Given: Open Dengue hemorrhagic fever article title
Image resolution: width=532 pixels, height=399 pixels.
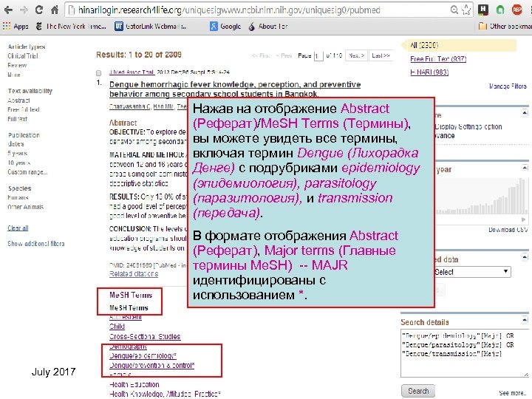Looking at the screenshot, I should (235, 89).
